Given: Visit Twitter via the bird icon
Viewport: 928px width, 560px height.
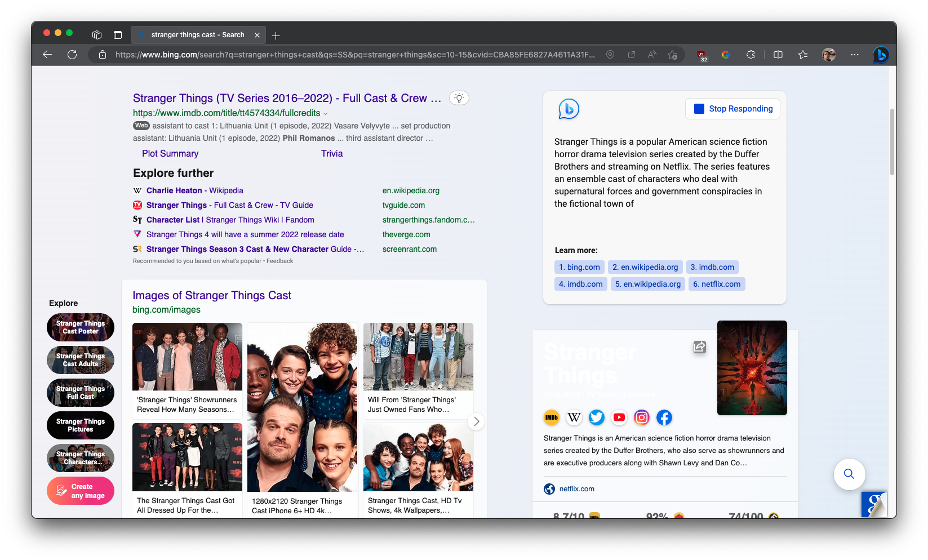Looking at the screenshot, I should [x=597, y=417].
